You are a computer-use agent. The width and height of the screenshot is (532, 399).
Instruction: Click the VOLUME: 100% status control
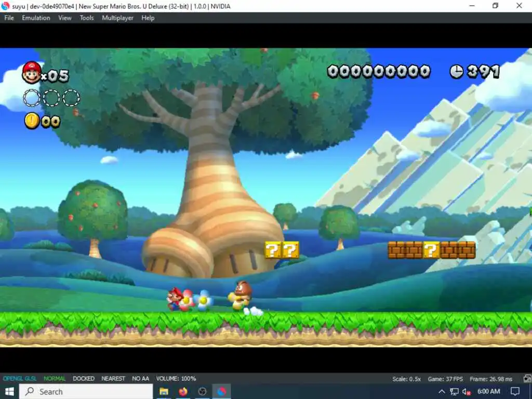point(176,378)
